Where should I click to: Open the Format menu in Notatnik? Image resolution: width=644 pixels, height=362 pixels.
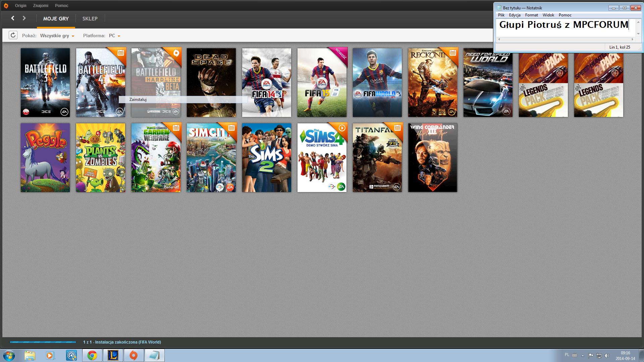[531, 15]
